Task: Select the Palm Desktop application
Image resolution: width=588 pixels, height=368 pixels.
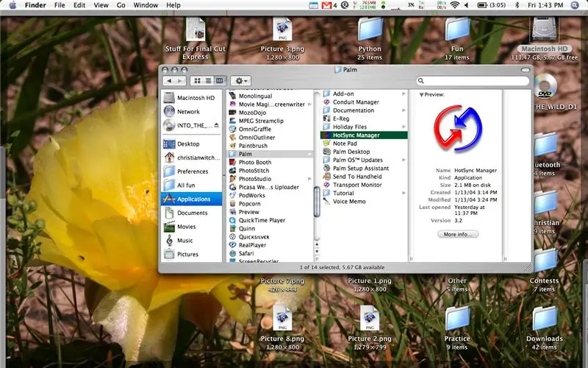Action: coord(351,152)
